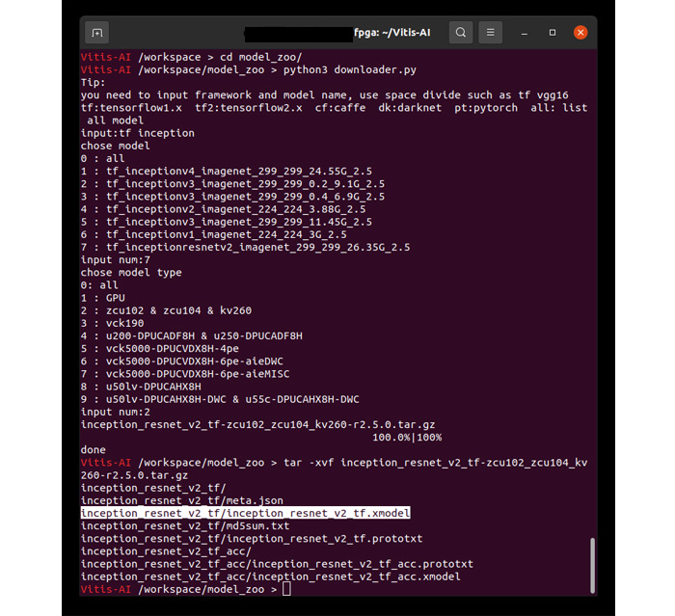Minimize the terminal window
This screenshot has height=616, width=675.
pyautogui.click(x=524, y=33)
